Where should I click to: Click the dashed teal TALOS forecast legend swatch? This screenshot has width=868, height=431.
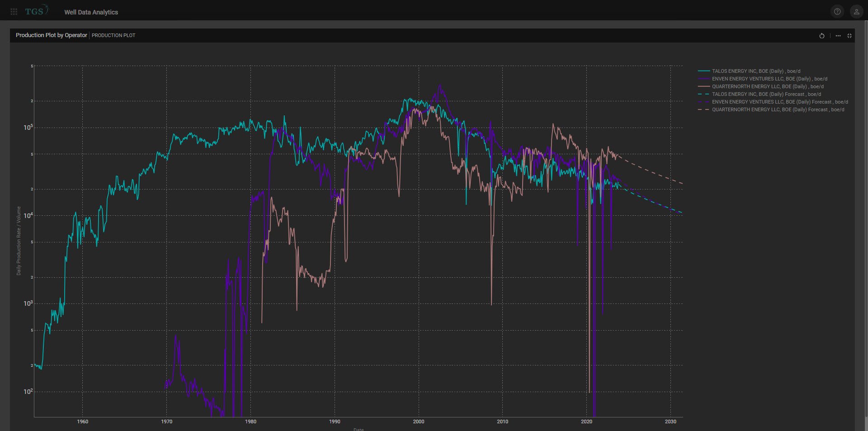704,94
